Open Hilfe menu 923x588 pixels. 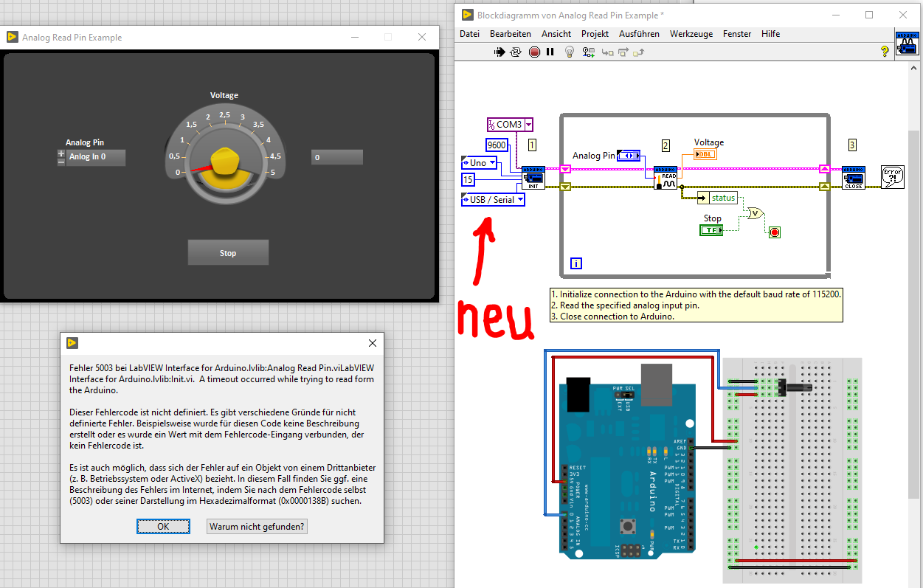tap(770, 34)
